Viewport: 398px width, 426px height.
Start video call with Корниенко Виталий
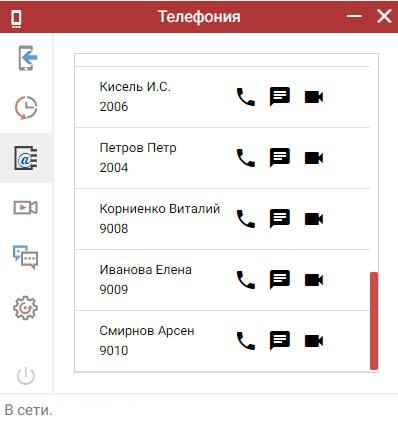point(314,219)
